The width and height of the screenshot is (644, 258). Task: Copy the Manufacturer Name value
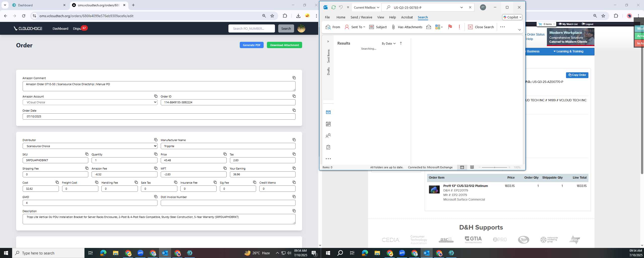(294, 140)
